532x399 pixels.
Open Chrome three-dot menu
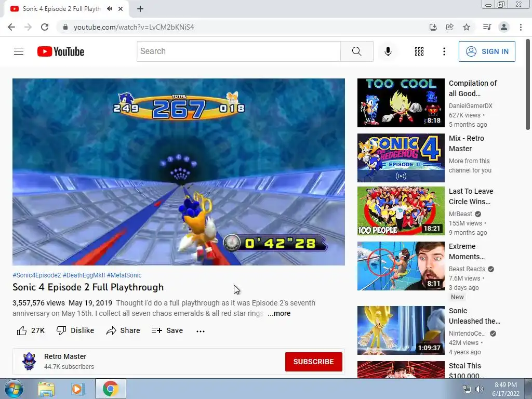coord(521,27)
